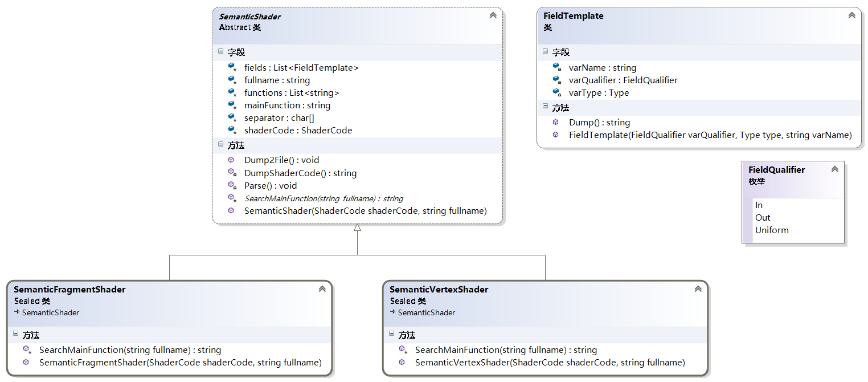868x382 pixels.
Task: Select shaderCode : ShaderCode member
Action: point(298,130)
